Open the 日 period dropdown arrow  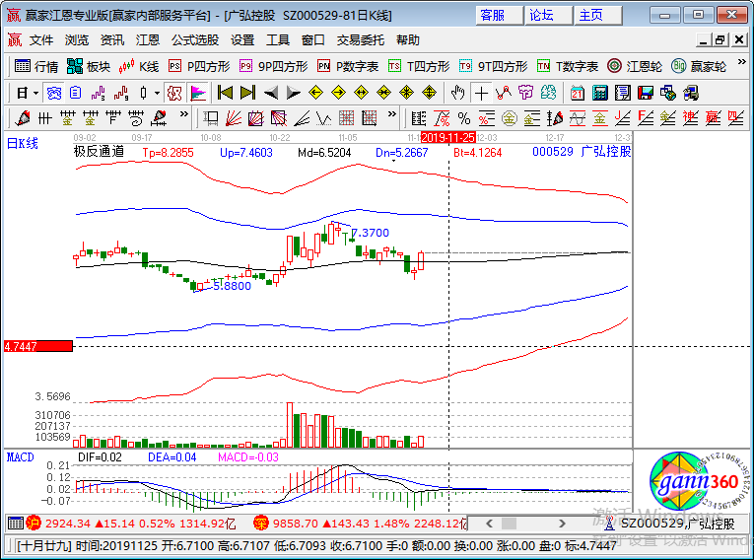pyautogui.click(x=36, y=93)
